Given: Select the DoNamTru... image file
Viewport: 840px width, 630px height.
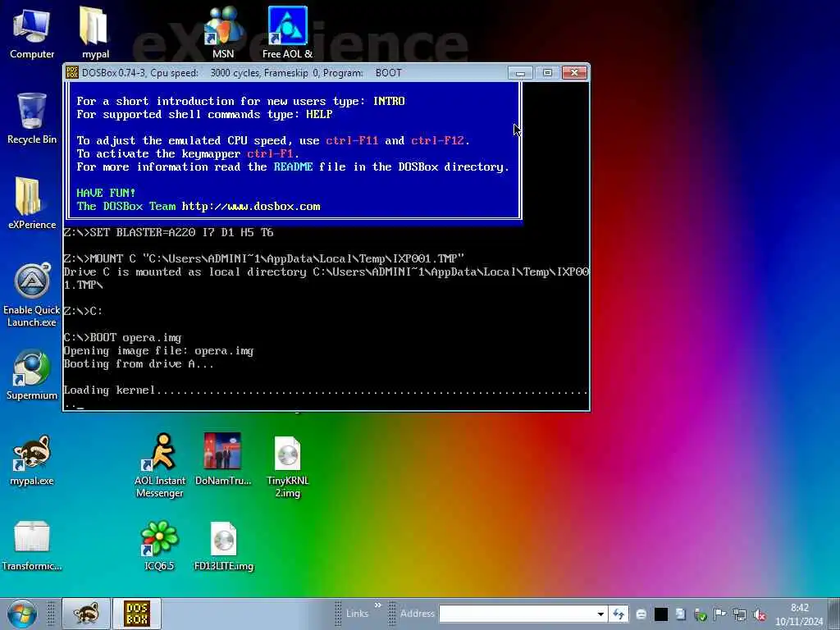Looking at the screenshot, I should point(223,459).
